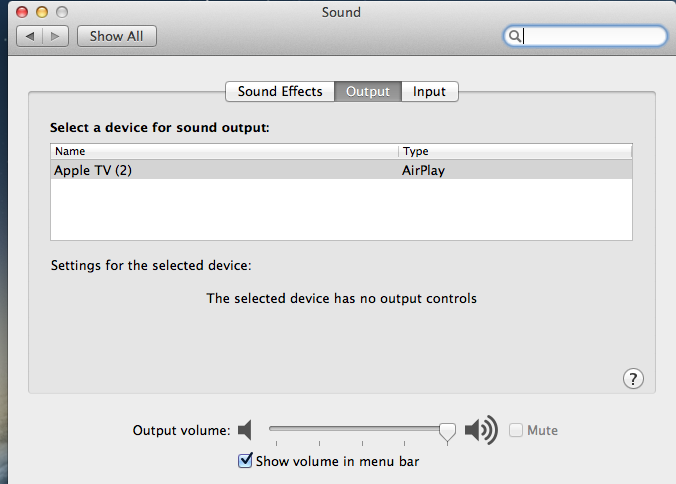Click the Output volume slider knob
This screenshot has height=484, width=676.
(x=447, y=430)
